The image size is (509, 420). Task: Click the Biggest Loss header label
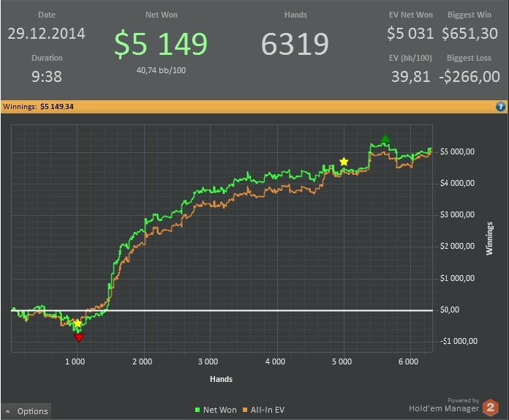tap(469, 58)
